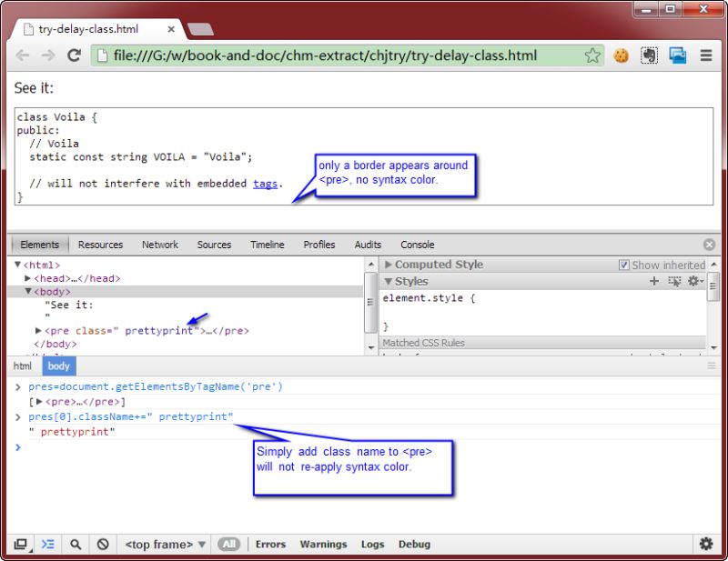Enable the Errors console filter

pos(270,544)
